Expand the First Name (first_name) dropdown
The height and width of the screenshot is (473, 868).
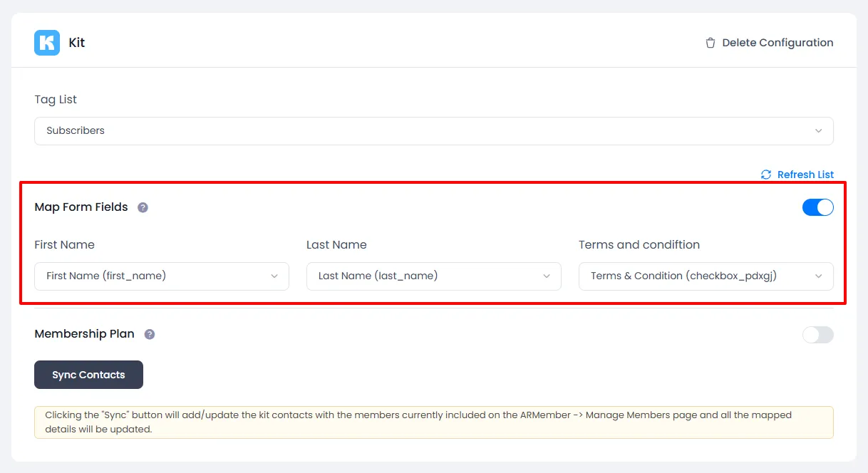click(162, 276)
